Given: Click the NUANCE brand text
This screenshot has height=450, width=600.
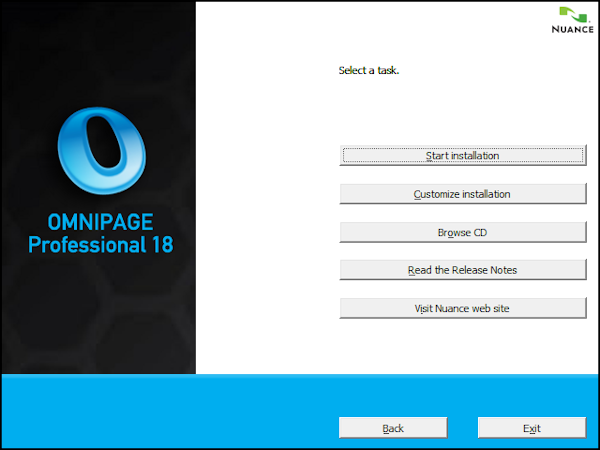Looking at the screenshot, I should coord(572,29).
